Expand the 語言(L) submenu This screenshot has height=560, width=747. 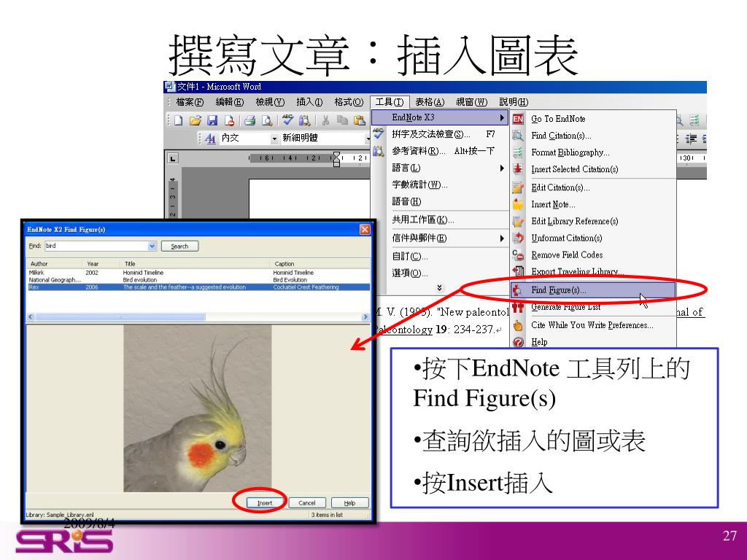(x=440, y=168)
